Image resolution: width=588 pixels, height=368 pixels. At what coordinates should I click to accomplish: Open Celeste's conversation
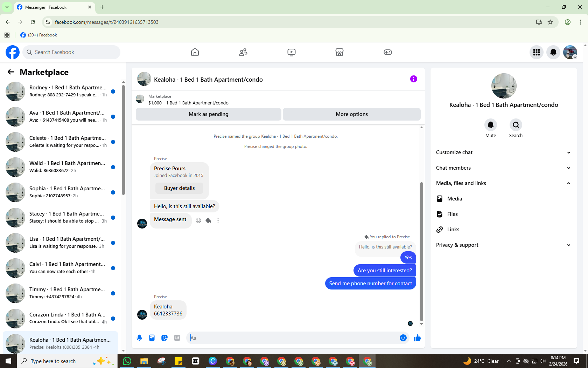tap(60, 142)
